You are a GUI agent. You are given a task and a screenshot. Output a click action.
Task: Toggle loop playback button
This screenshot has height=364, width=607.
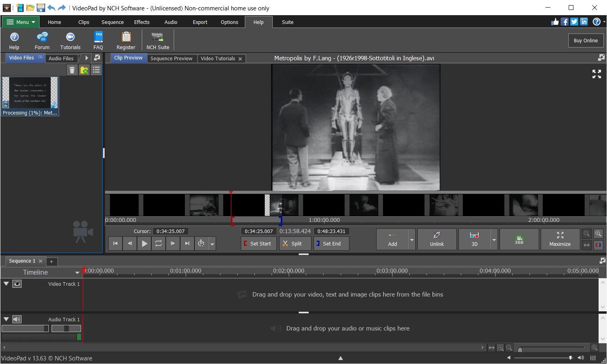click(159, 243)
